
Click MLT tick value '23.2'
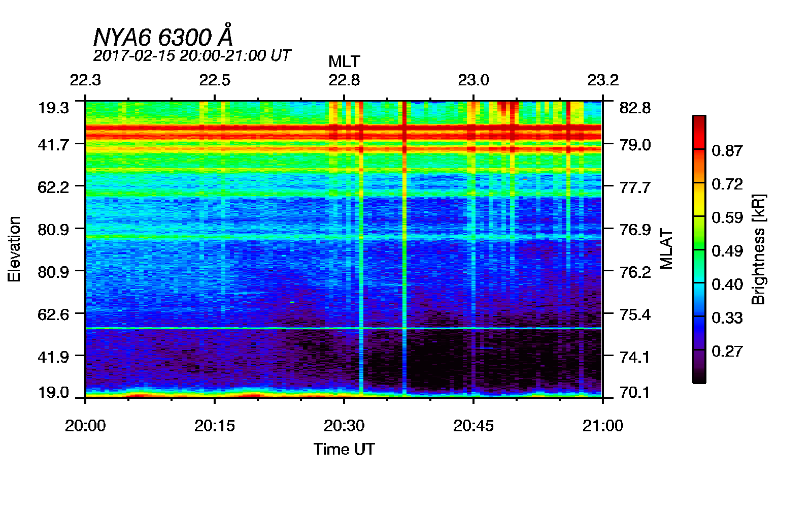tap(603, 80)
